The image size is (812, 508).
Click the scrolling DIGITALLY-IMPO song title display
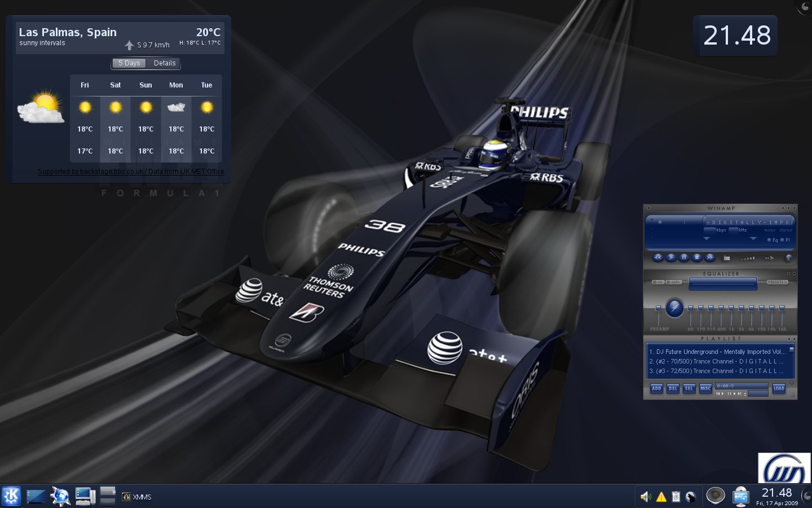[x=749, y=222]
